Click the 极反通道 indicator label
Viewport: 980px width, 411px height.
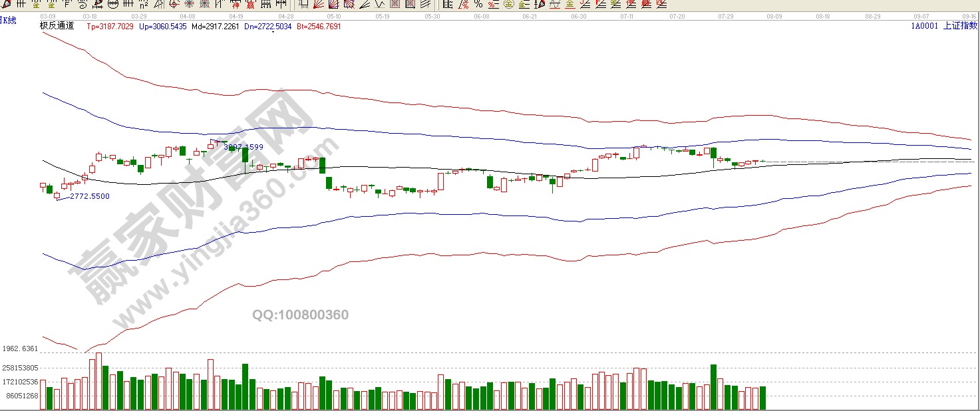(x=57, y=26)
